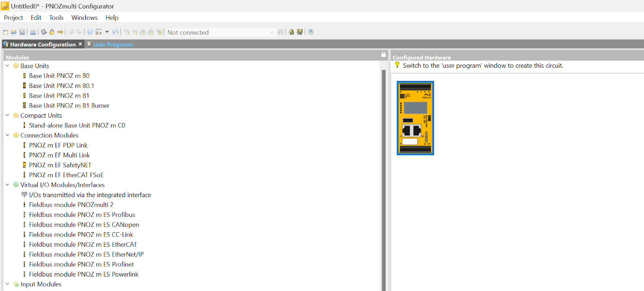
Task: Select PNOZ m EF PDP Link
Action: point(58,145)
